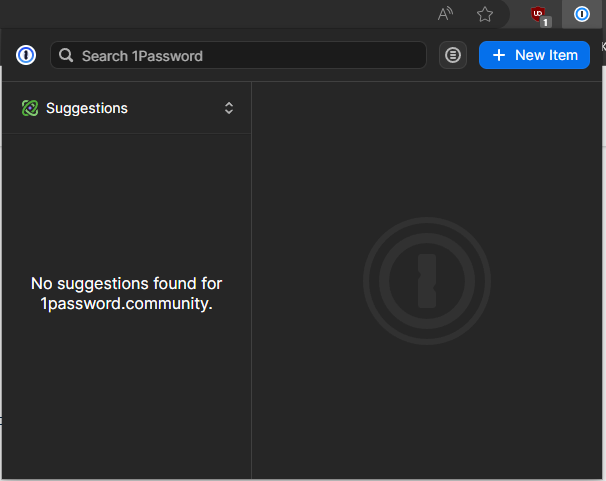Click the magnifier icon in search box
Screen dimensions: 606x481
click(x=66, y=55)
